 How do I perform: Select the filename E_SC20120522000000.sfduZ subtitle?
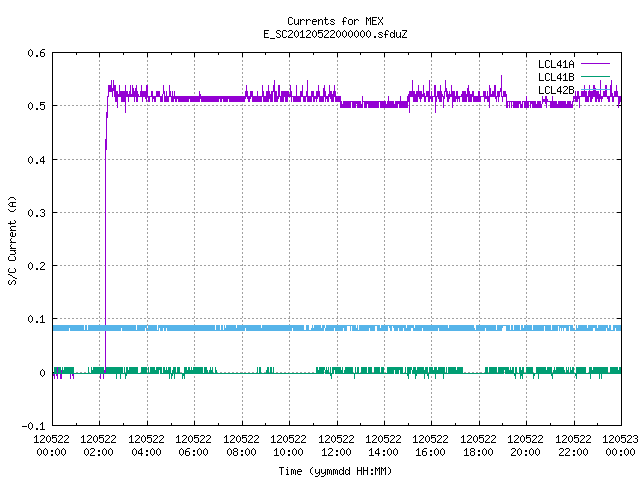[335, 34]
